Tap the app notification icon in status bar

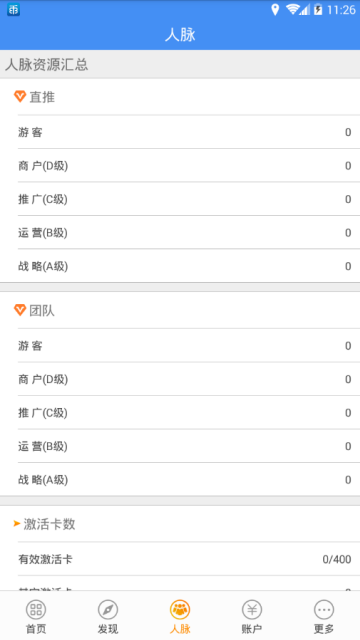pyautogui.click(x=13, y=10)
